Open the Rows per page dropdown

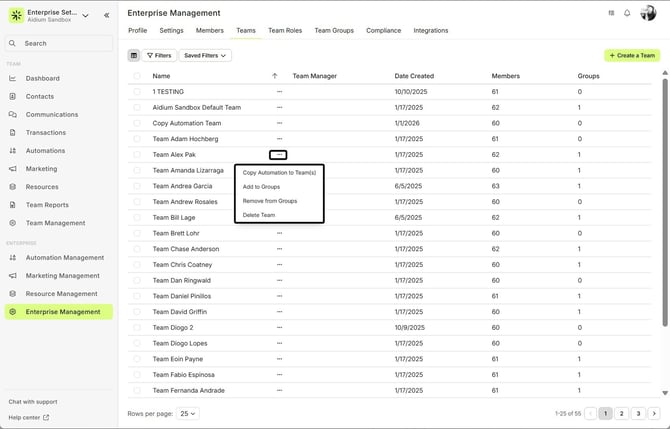tap(187, 413)
